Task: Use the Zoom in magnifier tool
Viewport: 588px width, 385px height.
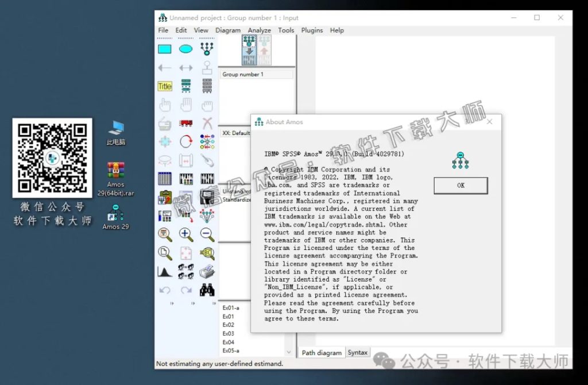Action: 185,233
